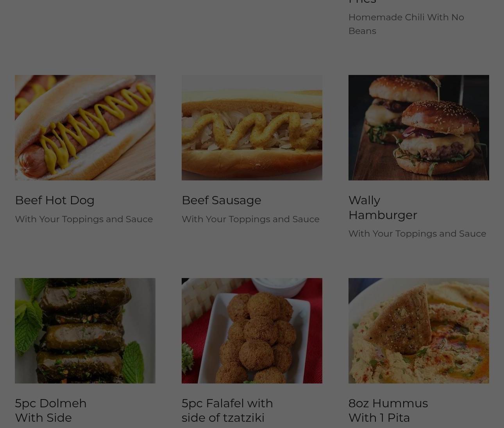Image resolution: width=504 pixels, height=428 pixels.
Task: Open the 5pc Dolmeh With Side item
Action: click(51, 410)
